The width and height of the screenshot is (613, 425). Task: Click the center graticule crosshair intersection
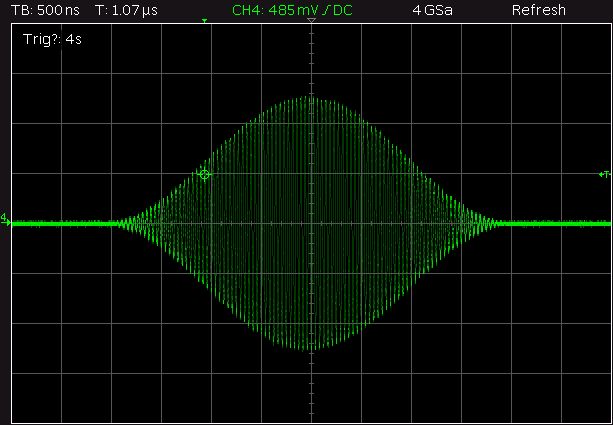(x=312, y=223)
